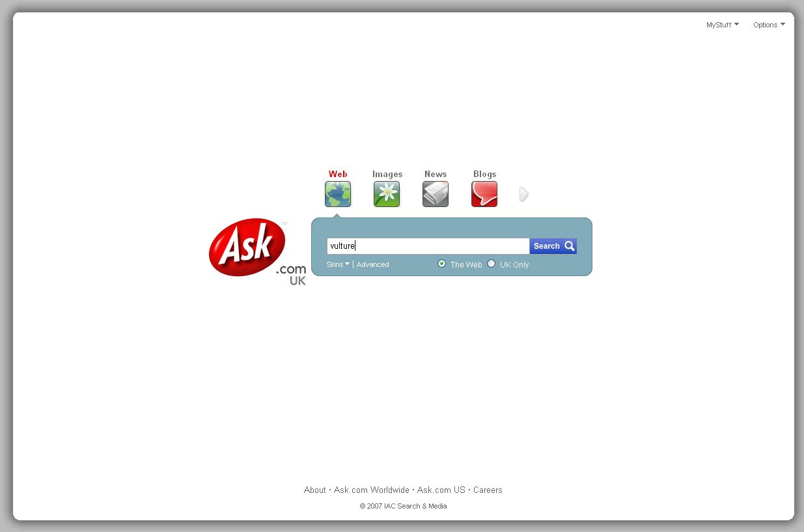This screenshot has width=804, height=532.
Task: Switch to the Web tab label
Action: pyautogui.click(x=338, y=174)
